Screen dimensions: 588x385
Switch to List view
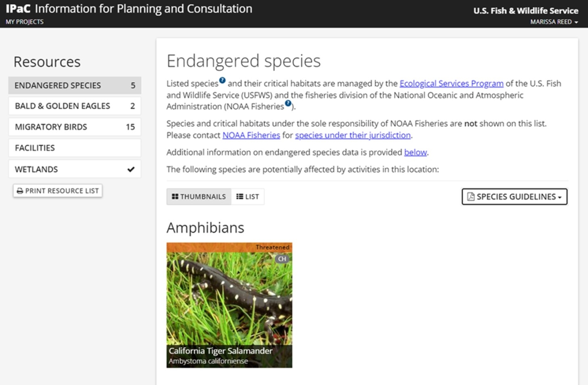click(x=248, y=197)
